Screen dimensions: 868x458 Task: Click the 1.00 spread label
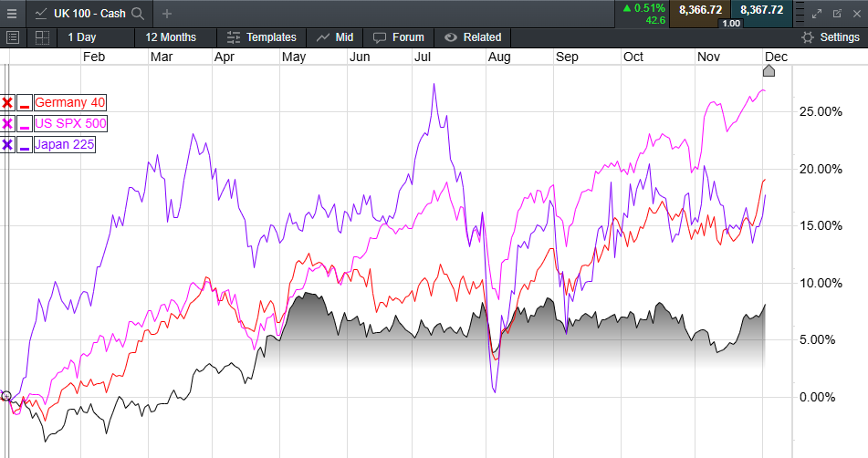[731, 23]
